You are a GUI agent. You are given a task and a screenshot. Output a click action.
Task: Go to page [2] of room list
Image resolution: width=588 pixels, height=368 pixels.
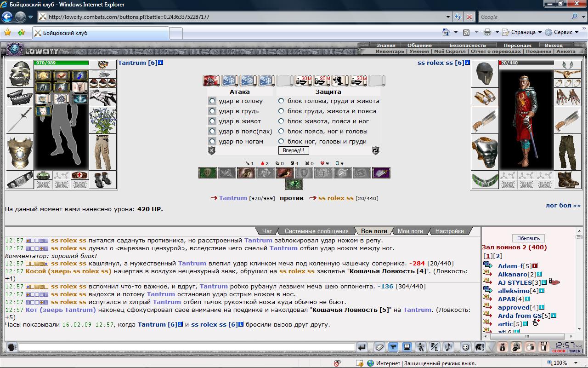(498, 256)
